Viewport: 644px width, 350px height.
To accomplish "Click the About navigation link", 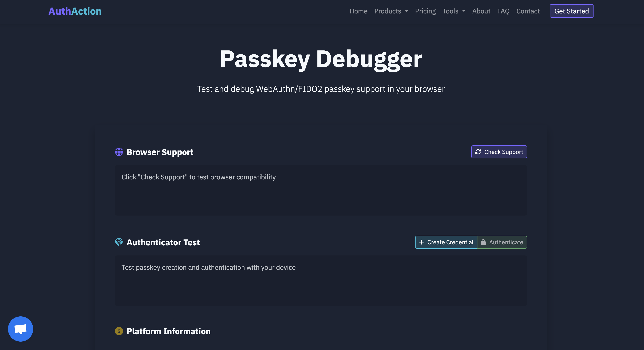I will (481, 11).
